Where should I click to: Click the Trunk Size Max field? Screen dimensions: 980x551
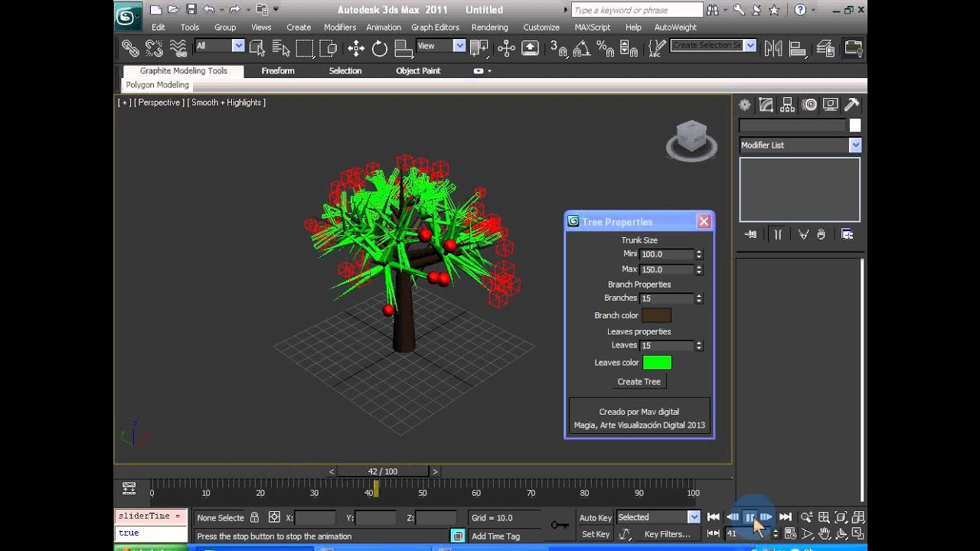pyautogui.click(x=666, y=269)
